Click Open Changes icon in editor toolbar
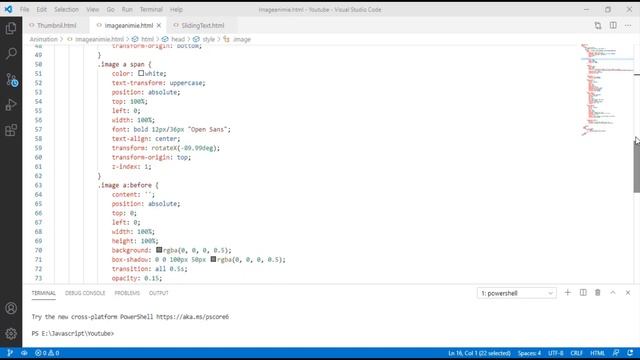 pyautogui.click(x=598, y=25)
